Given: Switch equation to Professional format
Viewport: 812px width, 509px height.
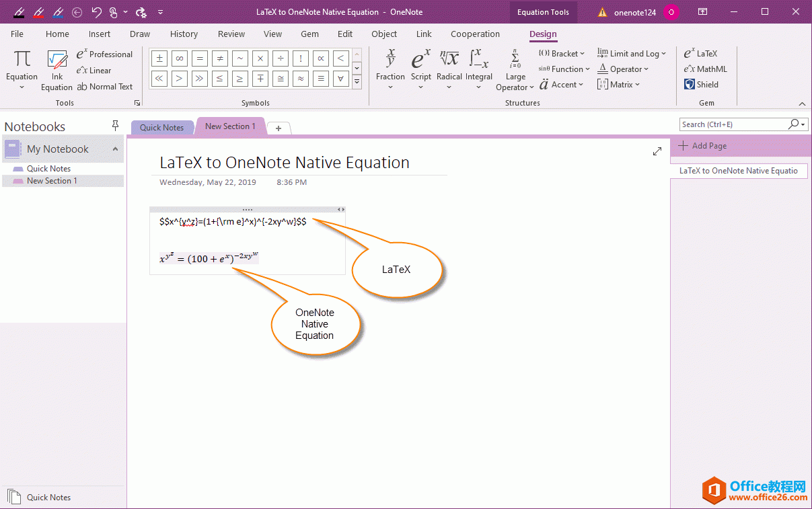Looking at the screenshot, I should click(104, 54).
